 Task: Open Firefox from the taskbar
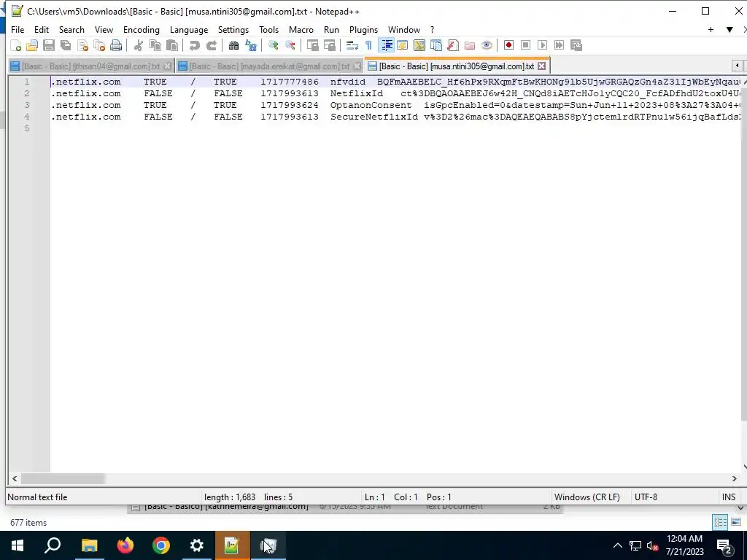coord(125,545)
